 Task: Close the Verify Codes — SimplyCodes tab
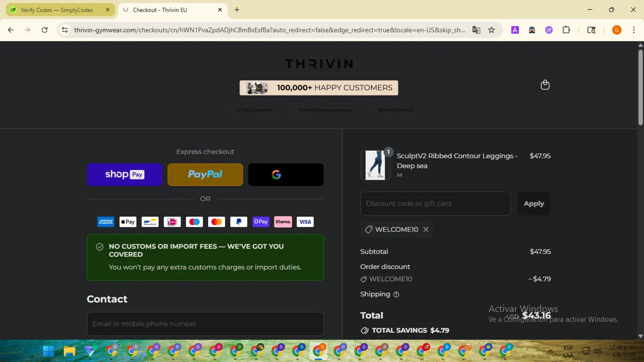(108, 10)
